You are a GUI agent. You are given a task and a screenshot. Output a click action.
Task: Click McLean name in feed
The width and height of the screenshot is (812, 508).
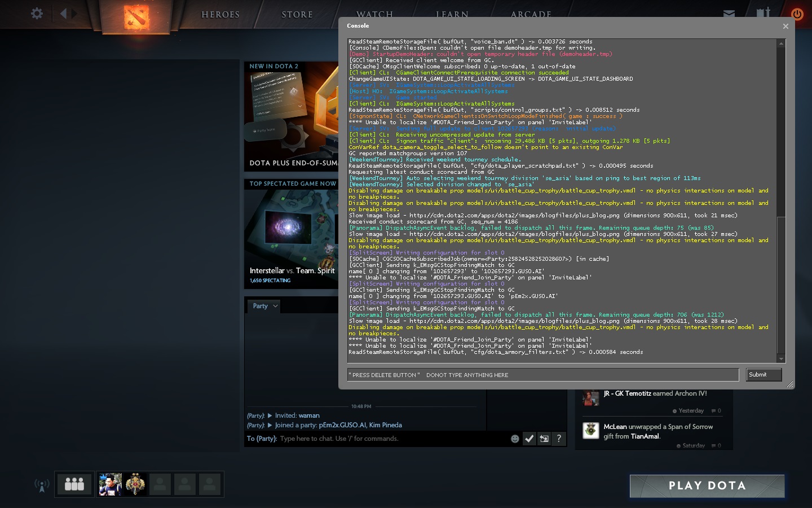[x=615, y=427]
